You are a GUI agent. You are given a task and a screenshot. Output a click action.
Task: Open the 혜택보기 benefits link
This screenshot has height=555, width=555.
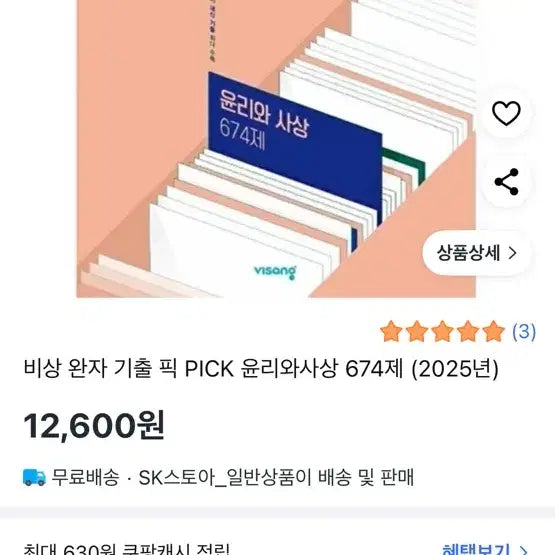tap(475, 548)
